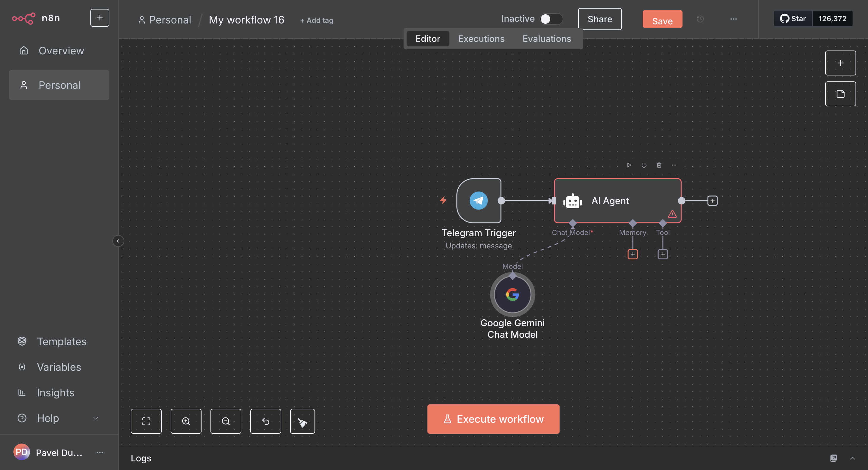This screenshot has height=470, width=868.
Task: Expand the Help menu chevron
Action: pos(96,418)
